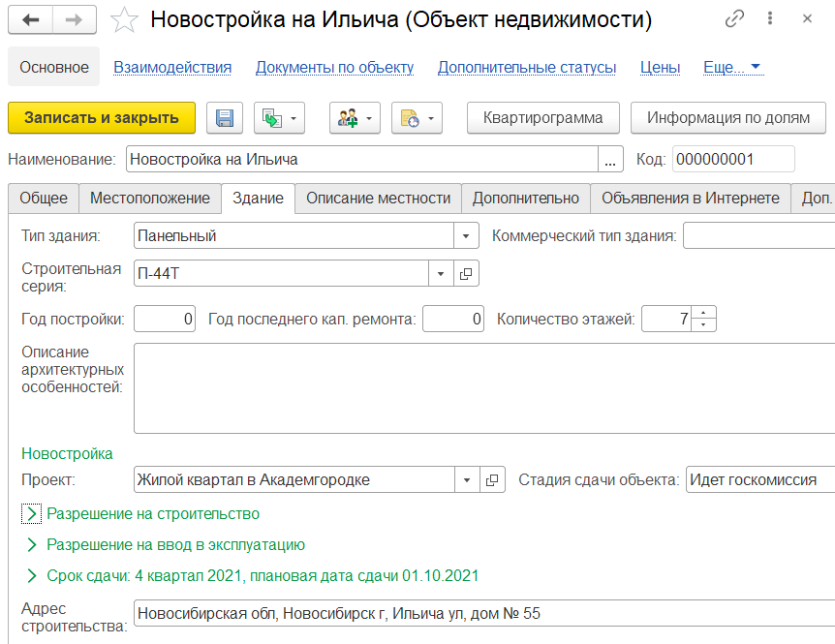Screen dimensions: 835x644
Task: Increase Количество этажей with the up stepper
Action: (x=704, y=313)
